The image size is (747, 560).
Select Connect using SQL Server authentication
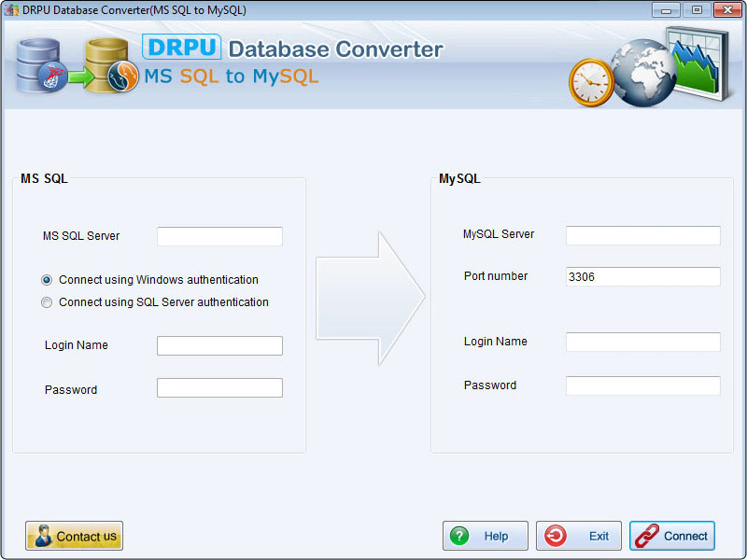[x=47, y=301]
